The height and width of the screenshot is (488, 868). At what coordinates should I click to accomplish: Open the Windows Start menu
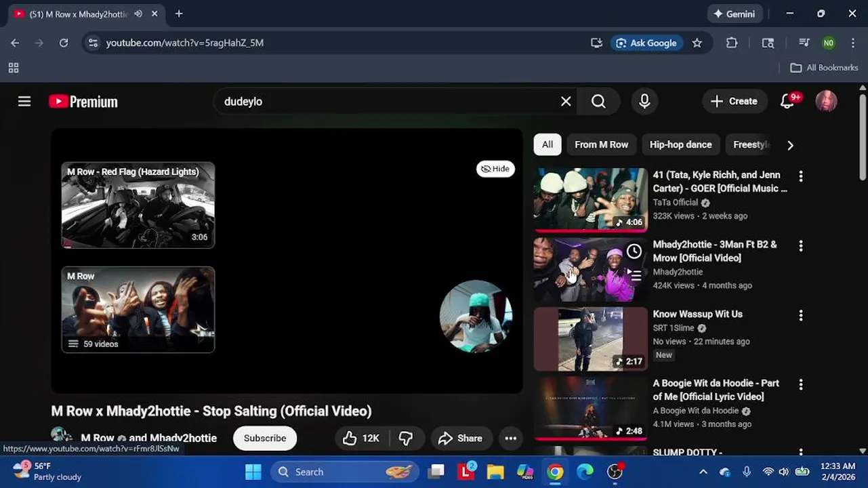(253, 472)
